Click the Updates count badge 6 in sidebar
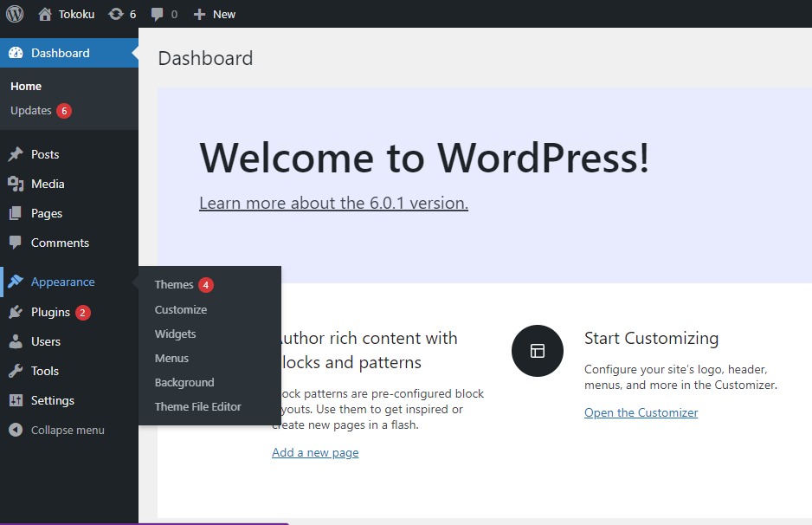812x525 pixels. [64, 111]
